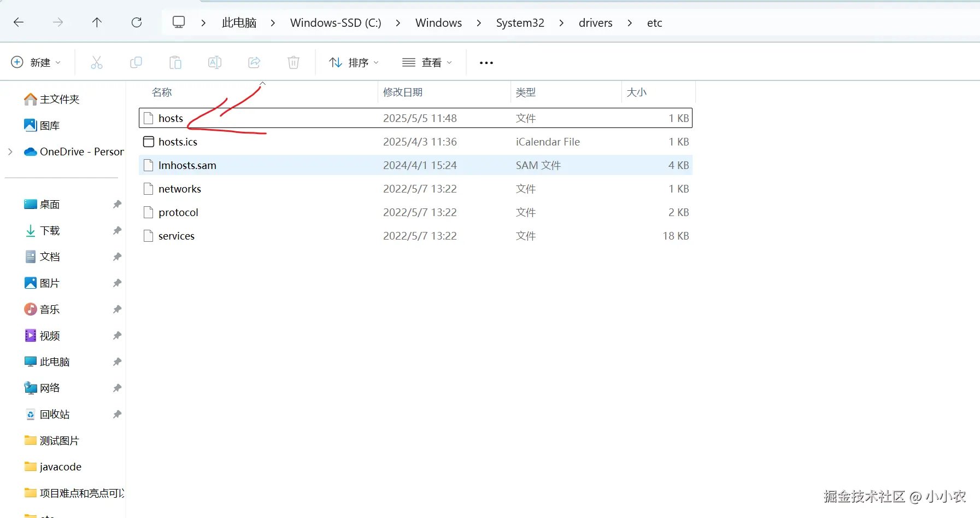Screen dimensions: 980x518
Task: Click the services file icon
Action: coord(149,236)
